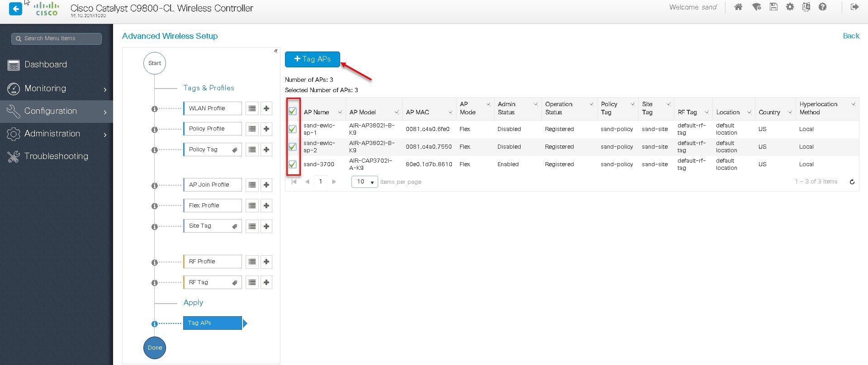Open the Operation Status column filter dropdown
This screenshot has width=868, height=365.
[591, 104]
